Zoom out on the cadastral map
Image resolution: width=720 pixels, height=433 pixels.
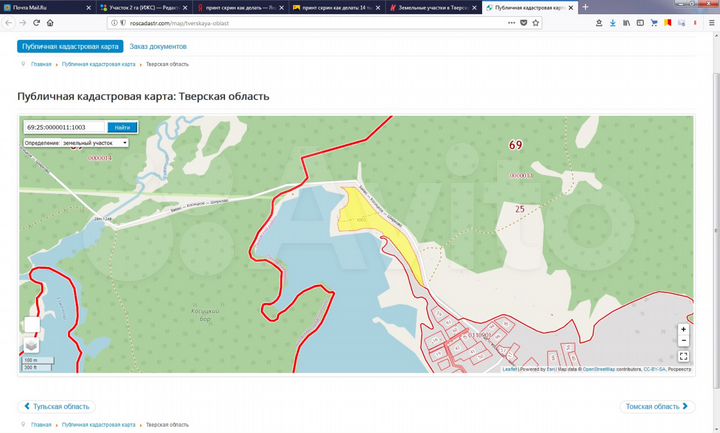point(683,341)
